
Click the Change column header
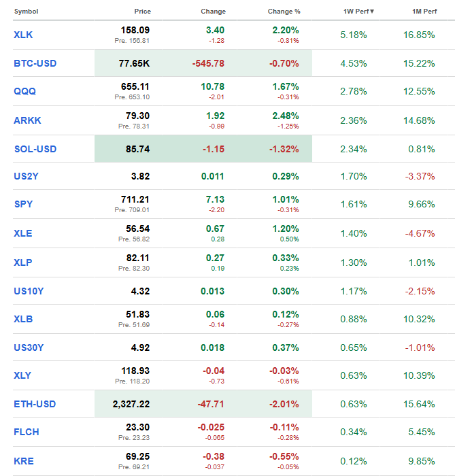click(213, 12)
